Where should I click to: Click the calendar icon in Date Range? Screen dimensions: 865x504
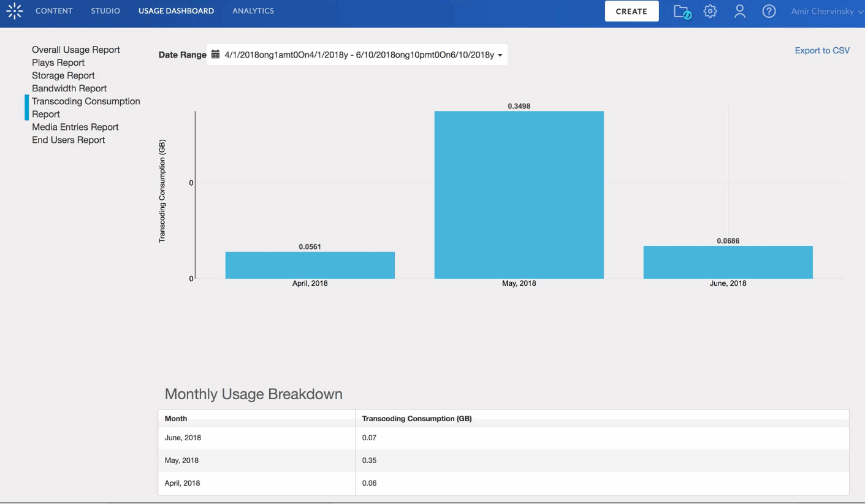pos(215,55)
